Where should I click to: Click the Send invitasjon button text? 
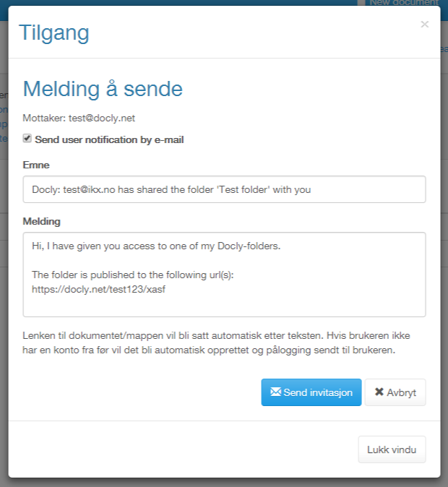click(x=318, y=392)
